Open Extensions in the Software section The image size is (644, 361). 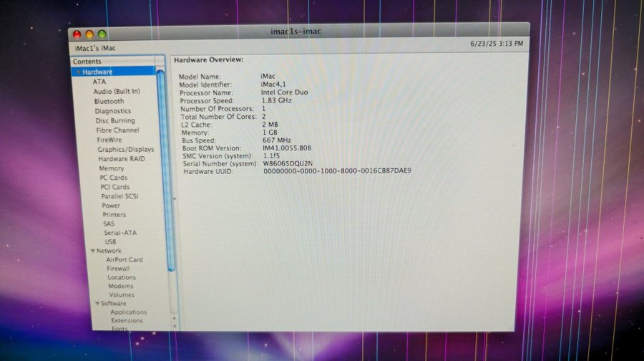tap(127, 321)
